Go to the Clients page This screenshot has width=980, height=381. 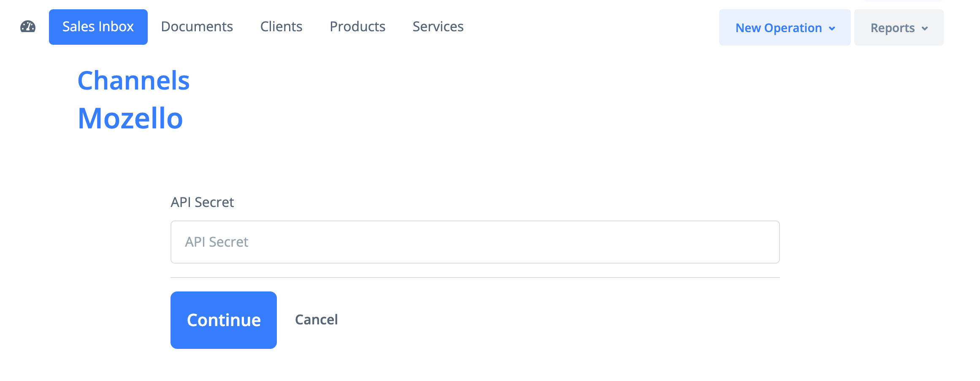[281, 27]
